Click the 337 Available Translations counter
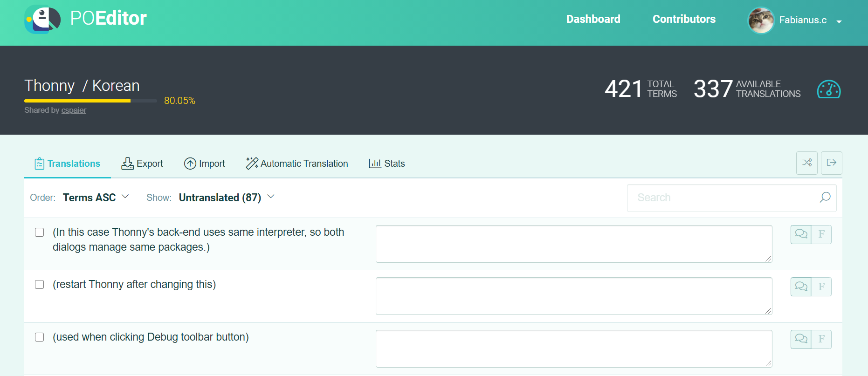This screenshot has width=868, height=376. coord(747,89)
